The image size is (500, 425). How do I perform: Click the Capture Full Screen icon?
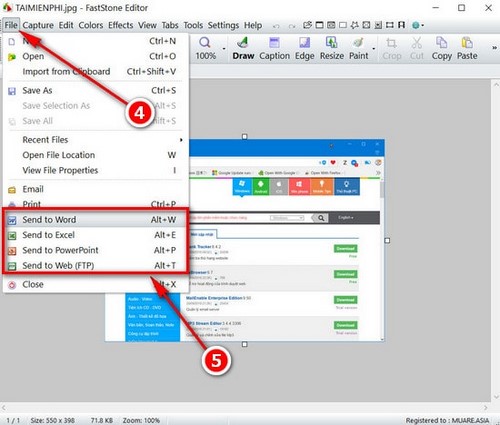[366, 25]
